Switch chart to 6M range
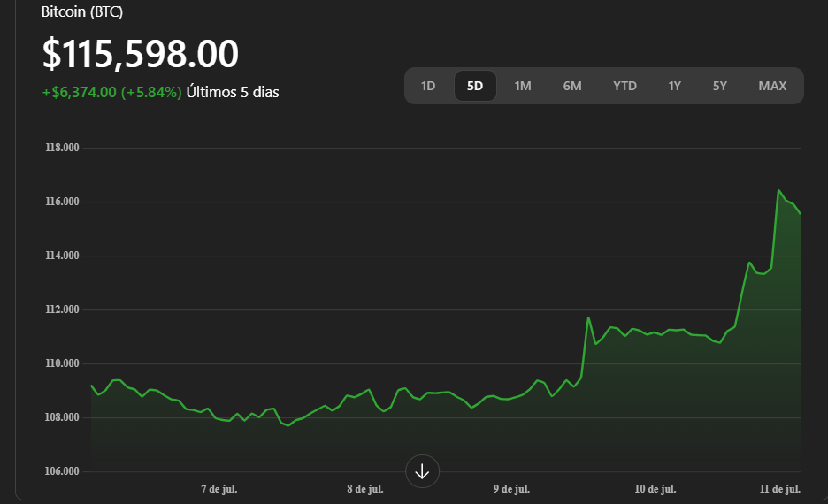Image resolution: width=828 pixels, height=504 pixels. tap(572, 86)
